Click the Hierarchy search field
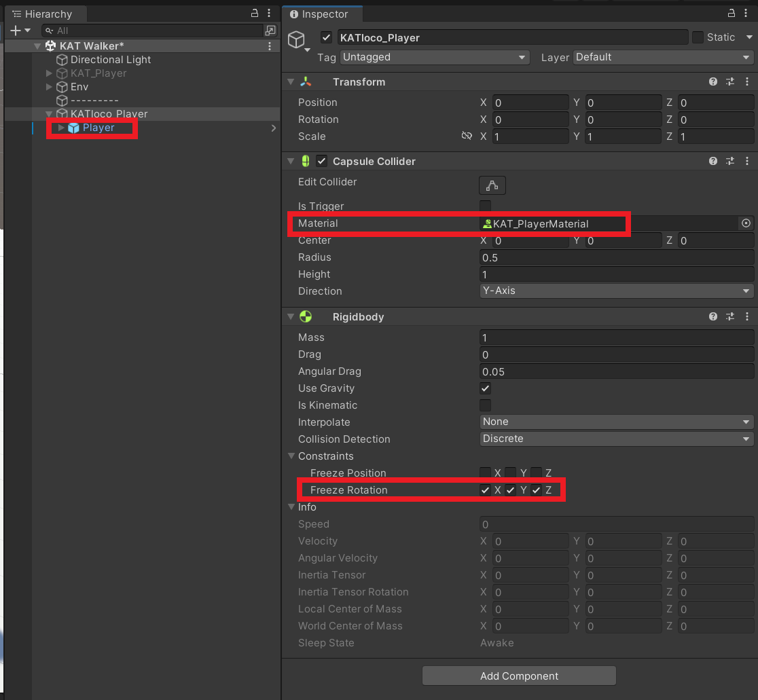758x700 pixels. [152, 31]
